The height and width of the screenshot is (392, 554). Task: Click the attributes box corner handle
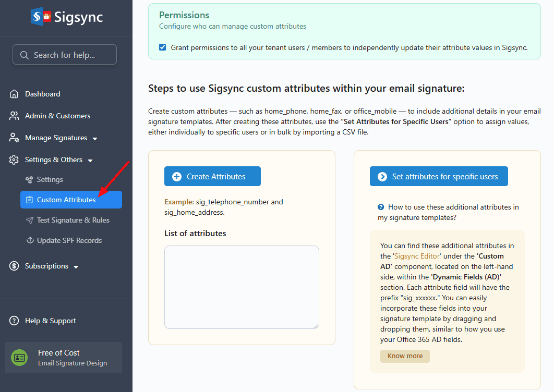point(316,326)
